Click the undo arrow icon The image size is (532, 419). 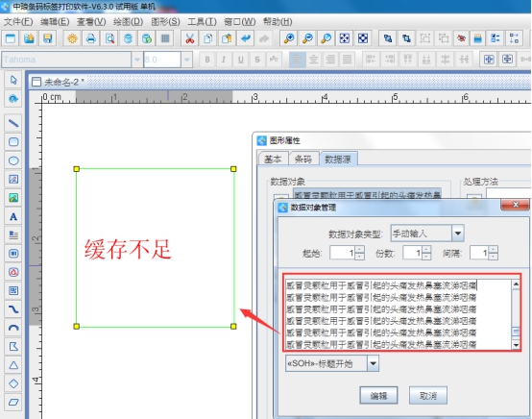245,38
